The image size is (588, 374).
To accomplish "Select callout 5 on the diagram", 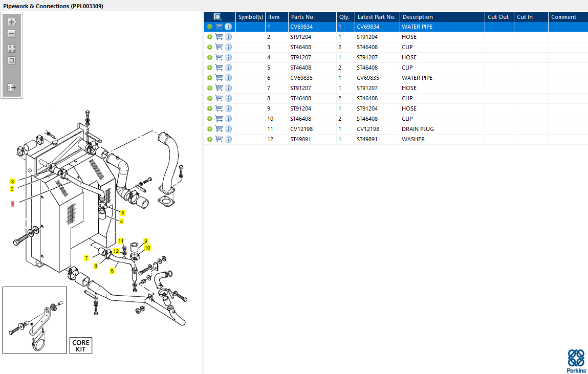I will [123, 213].
